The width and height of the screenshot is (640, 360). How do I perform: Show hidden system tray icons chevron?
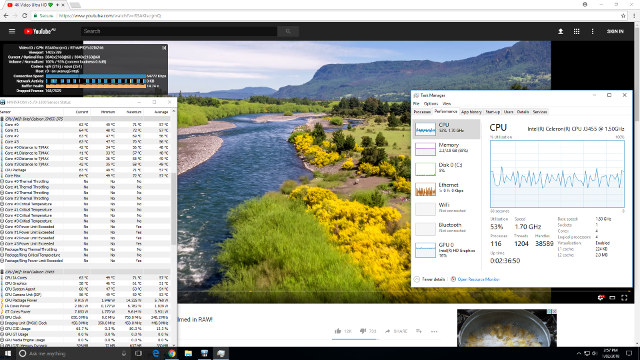click(x=578, y=353)
